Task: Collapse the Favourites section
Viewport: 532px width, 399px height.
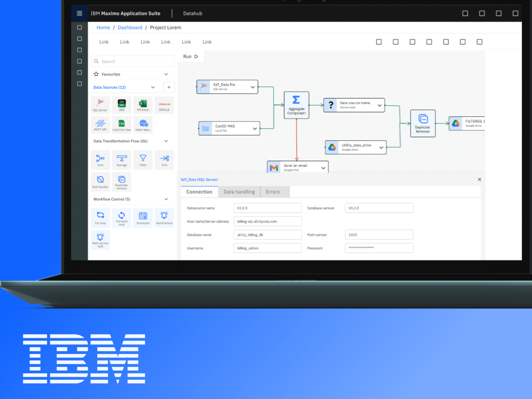Action: click(x=166, y=74)
